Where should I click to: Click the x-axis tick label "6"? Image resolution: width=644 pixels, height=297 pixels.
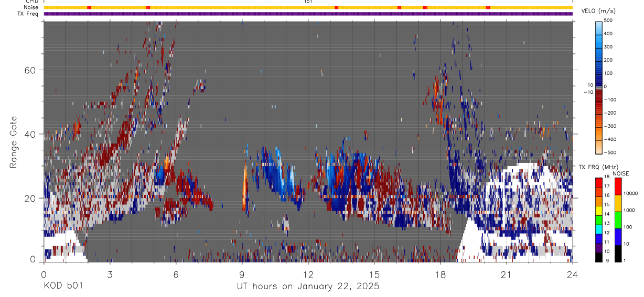[x=176, y=274]
